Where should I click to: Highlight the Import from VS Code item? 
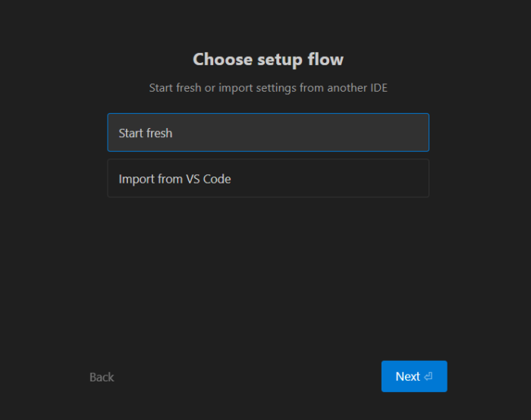pos(268,179)
